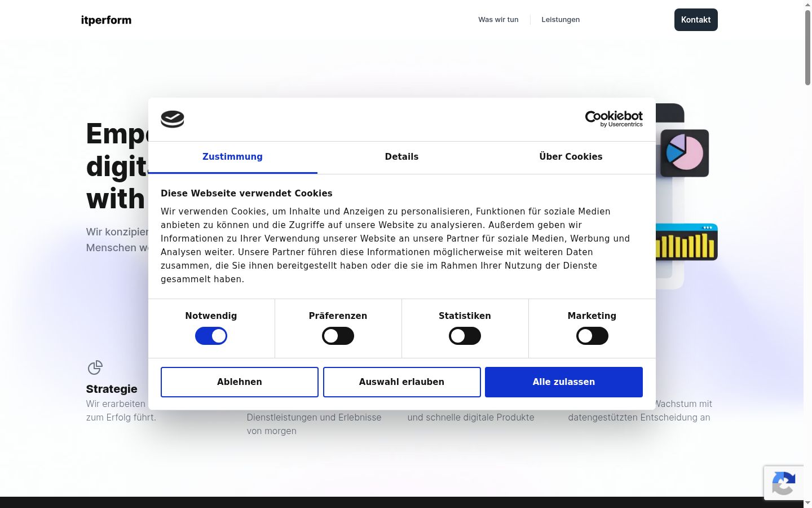This screenshot has height=508, width=812.
Task: Open the Über Cookies tab
Action: pos(571,157)
